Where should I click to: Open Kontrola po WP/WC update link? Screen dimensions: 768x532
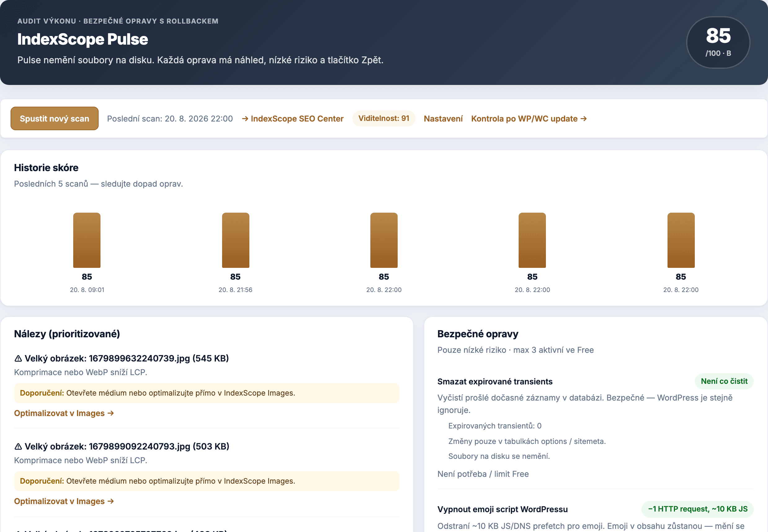(x=529, y=119)
